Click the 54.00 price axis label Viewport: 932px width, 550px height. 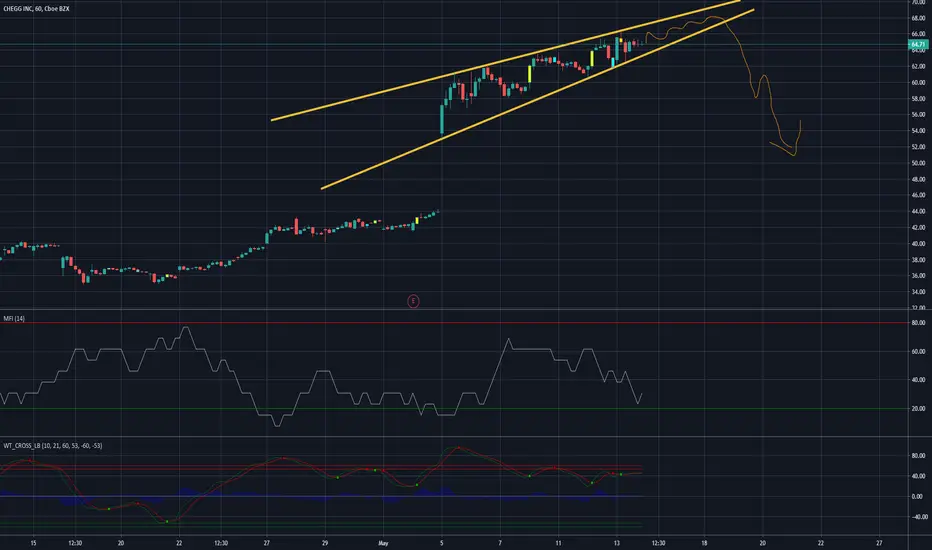click(x=918, y=131)
